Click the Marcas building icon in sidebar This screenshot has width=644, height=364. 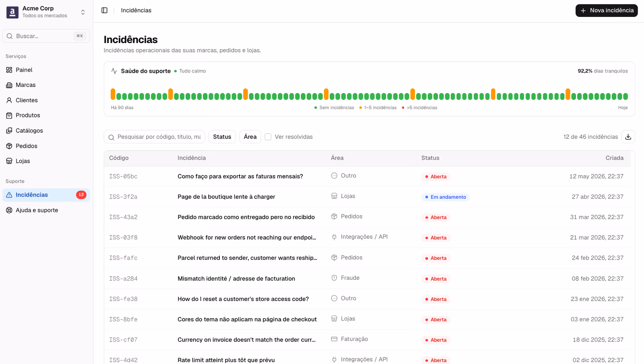pyautogui.click(x=9, y=85)
